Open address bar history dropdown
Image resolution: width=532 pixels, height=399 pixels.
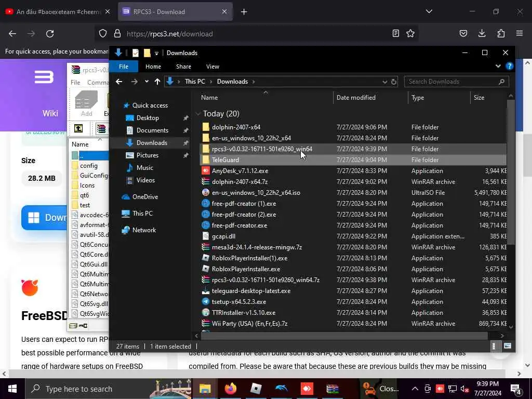pos(384,82)
